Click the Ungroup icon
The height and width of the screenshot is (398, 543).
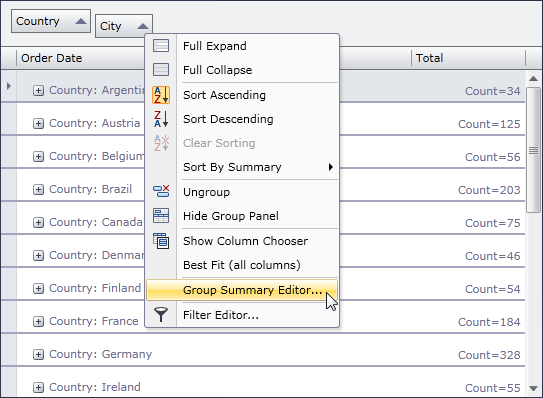point(161,191)
